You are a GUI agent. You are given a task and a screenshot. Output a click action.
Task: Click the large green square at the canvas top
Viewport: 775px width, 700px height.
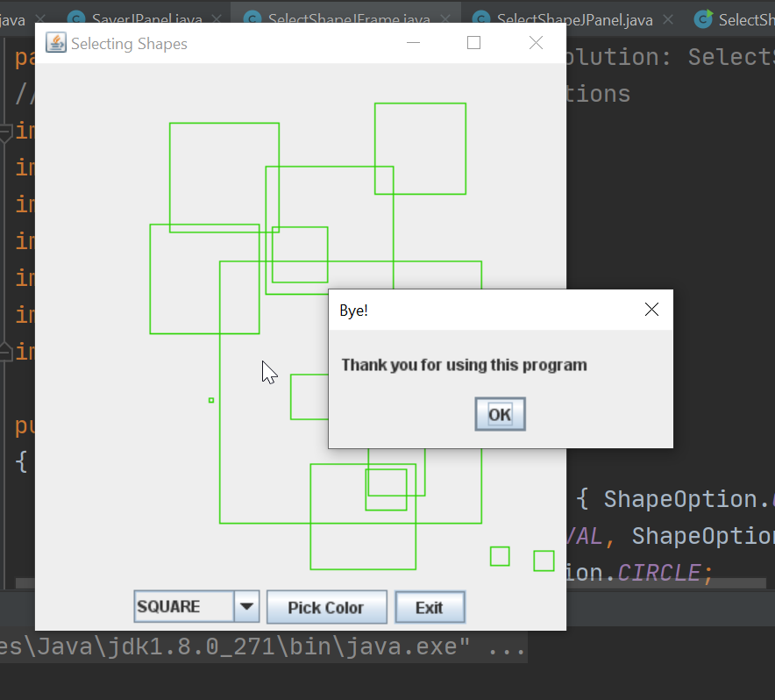click(x=420, y=147)
